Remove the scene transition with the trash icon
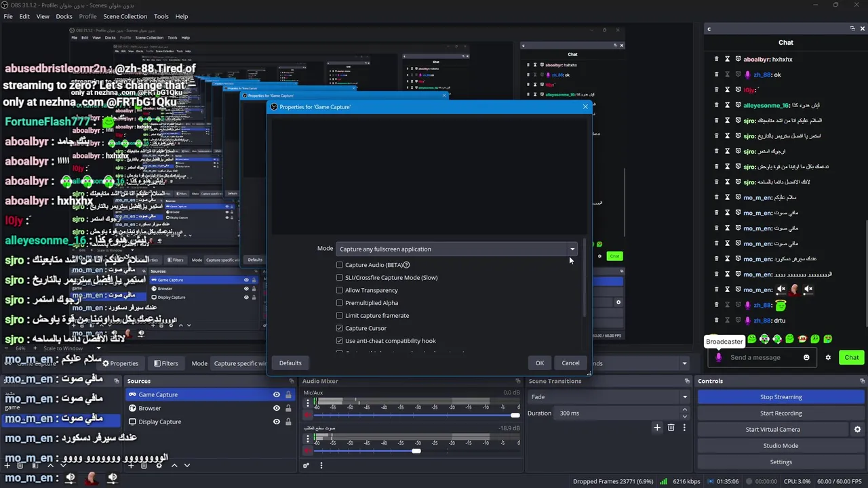The height and width of the screenshot is (488, 868). pos(671,428)
